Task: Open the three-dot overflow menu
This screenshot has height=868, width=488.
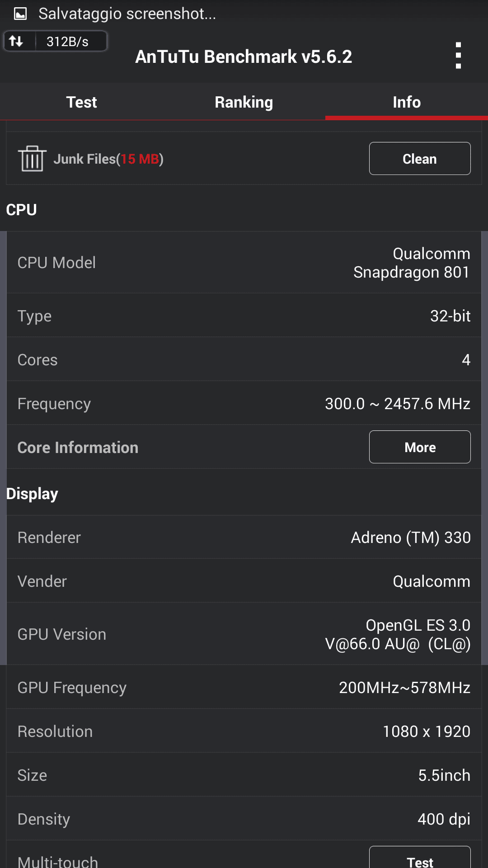Action: click(x=458, y=56)
